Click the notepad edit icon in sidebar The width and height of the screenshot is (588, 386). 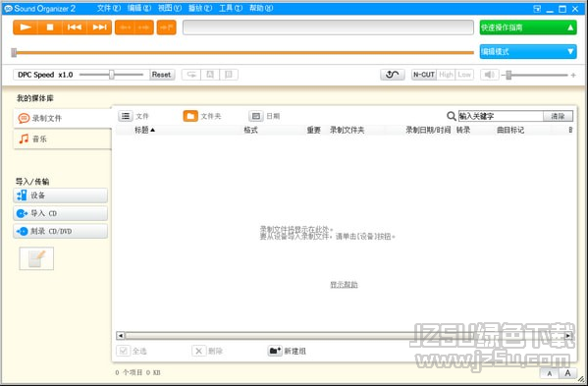pos(36,258)
